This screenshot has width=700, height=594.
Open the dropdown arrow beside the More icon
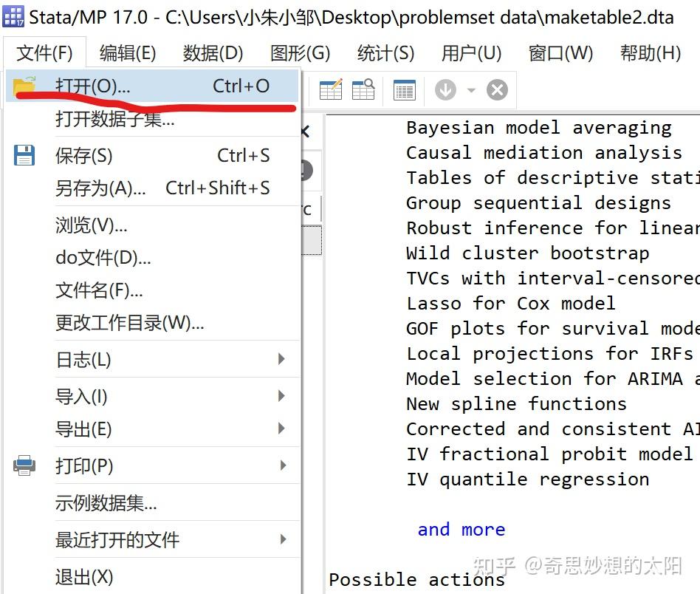(x=471, y=90)
